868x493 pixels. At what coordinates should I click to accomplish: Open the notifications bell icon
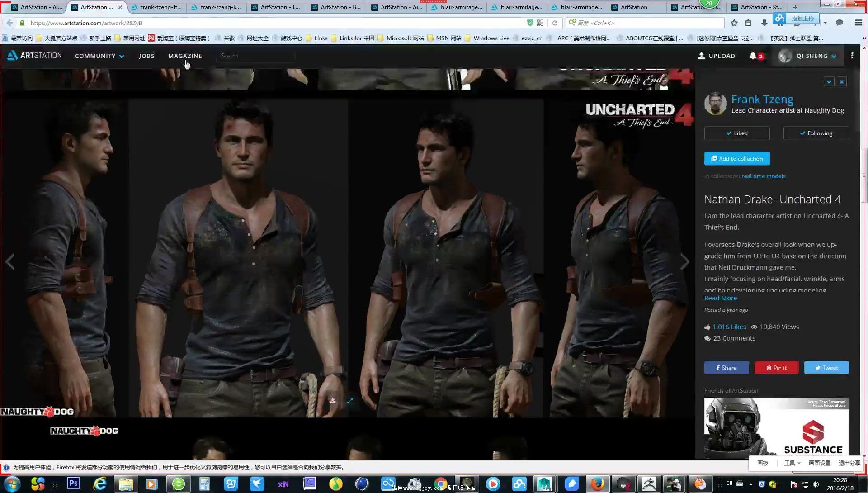point(753,56)
